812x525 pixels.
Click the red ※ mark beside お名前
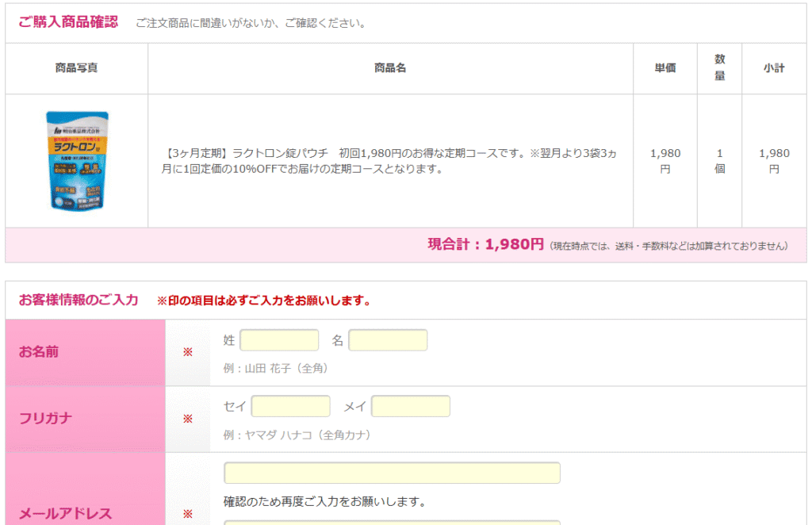188,352
